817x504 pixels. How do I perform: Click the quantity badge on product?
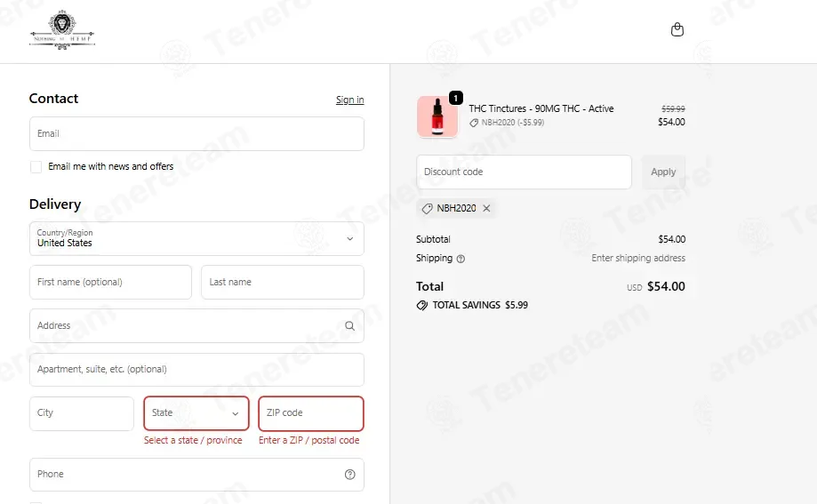(456, 98)
